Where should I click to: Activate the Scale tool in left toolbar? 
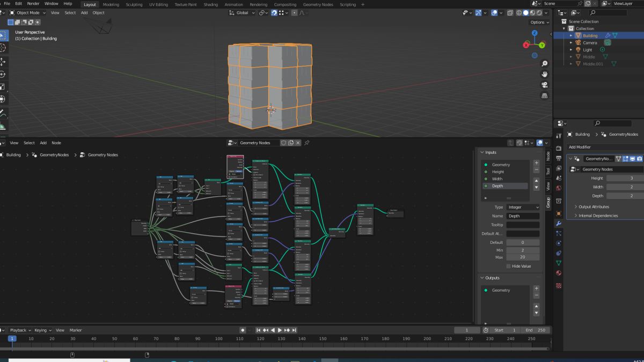pyautogui.click(x=2, y=86)
